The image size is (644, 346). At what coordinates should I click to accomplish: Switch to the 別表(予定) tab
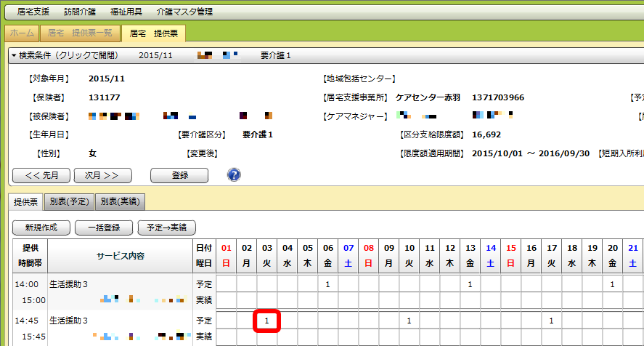[69, 201]
